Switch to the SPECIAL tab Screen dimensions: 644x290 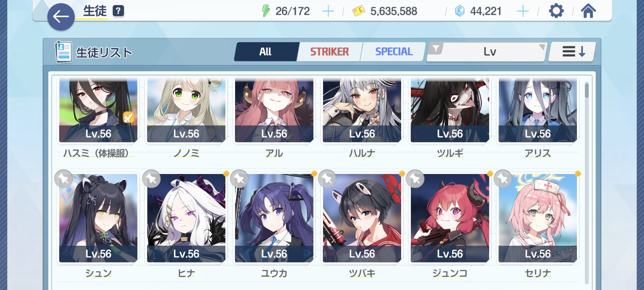[x=394, y=52]
